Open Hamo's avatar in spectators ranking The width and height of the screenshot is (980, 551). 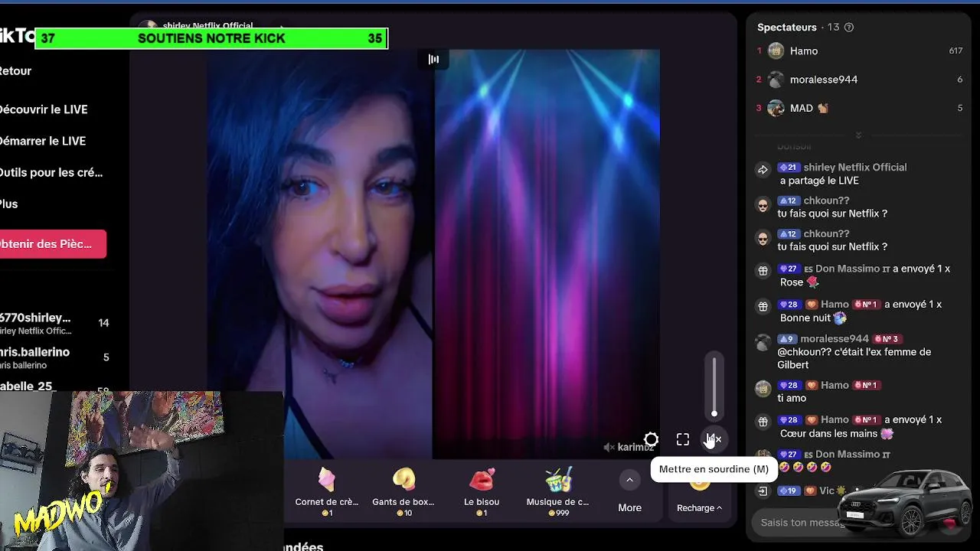click(x=776, y=51)
